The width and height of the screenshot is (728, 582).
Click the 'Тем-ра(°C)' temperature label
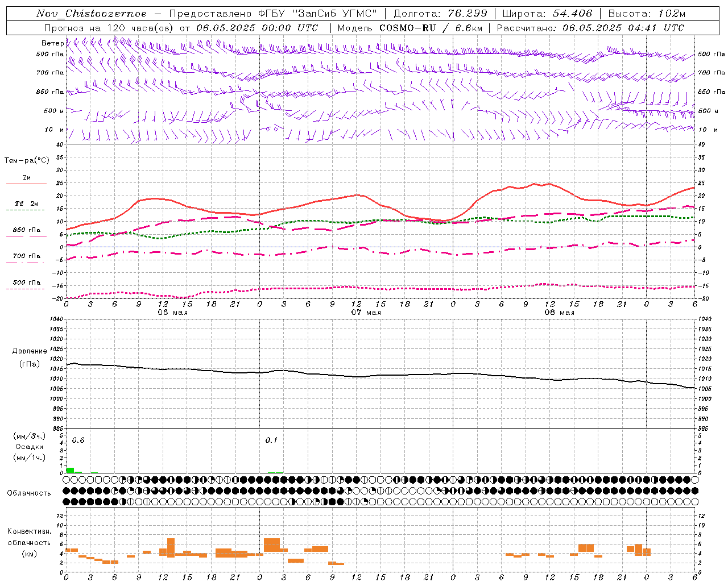click(x=27, y=161)
